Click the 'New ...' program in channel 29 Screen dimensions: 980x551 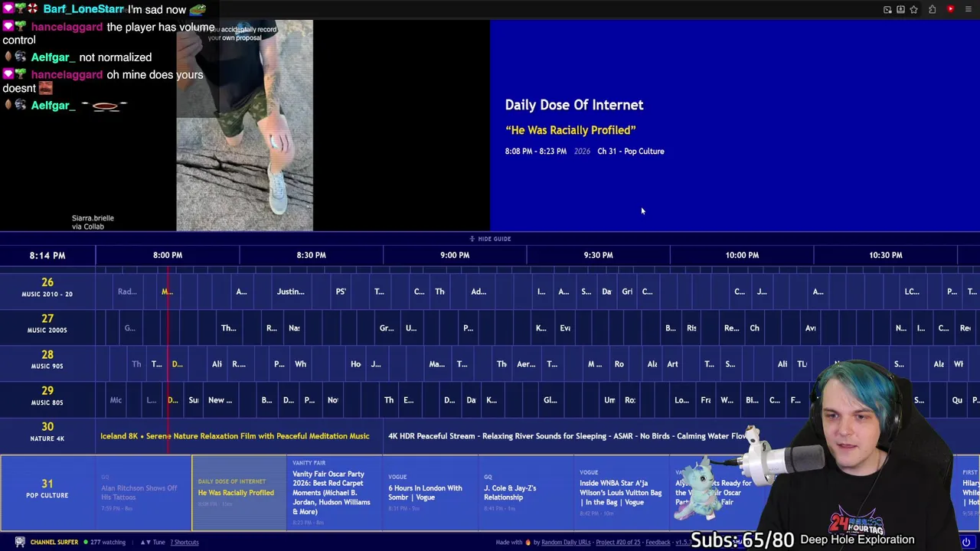220,399
